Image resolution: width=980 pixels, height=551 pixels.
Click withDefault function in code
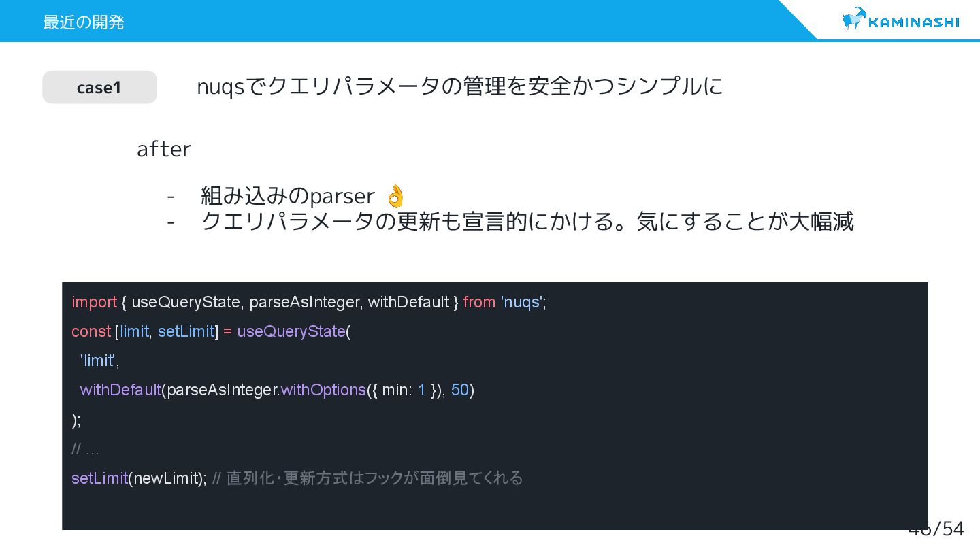[120, 390]
